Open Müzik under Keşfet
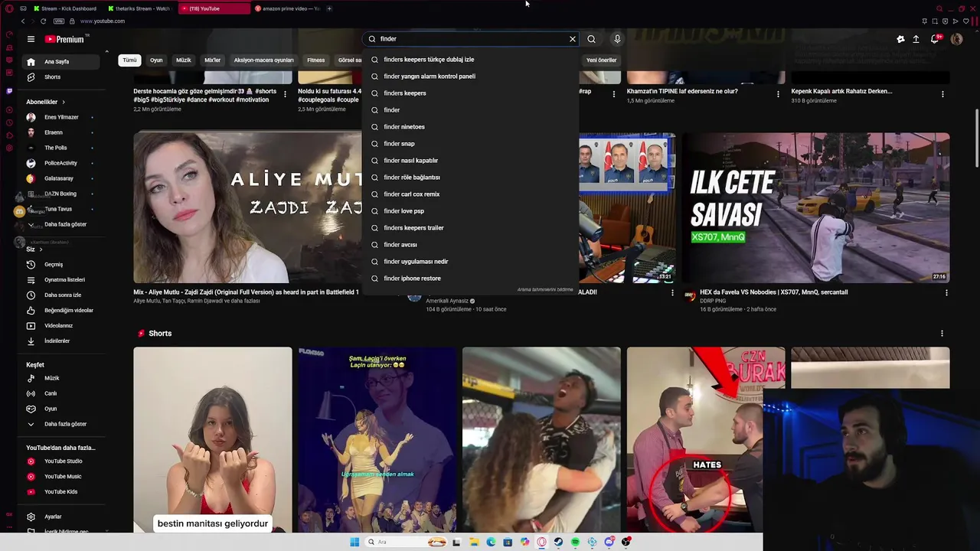 pos(61,378)
